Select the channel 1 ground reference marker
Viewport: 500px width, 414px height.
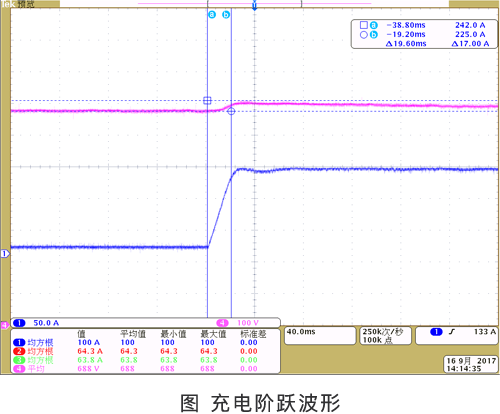coord(5,254)
